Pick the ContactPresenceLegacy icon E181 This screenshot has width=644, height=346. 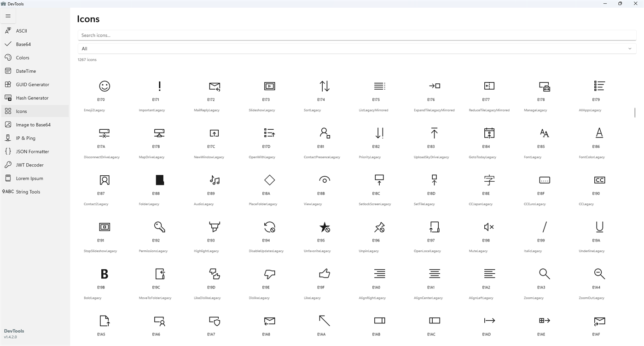(325, 133)
